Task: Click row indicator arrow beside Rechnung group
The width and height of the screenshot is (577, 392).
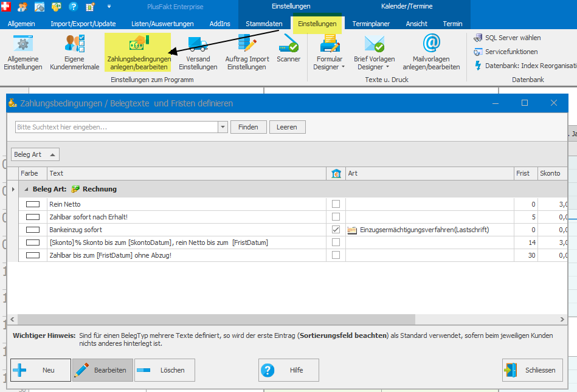Action: tap(13, 189)
